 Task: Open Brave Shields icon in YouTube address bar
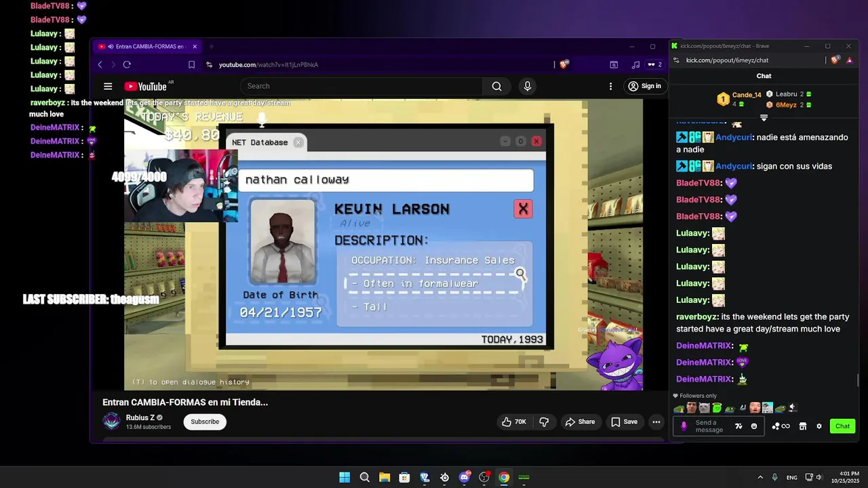[x=564, y=64]
